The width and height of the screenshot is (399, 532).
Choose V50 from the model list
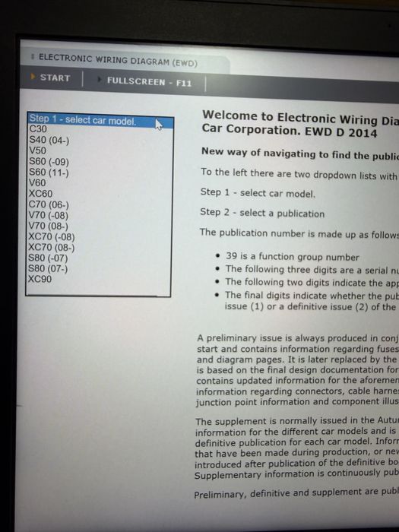(x=100, y=150)
